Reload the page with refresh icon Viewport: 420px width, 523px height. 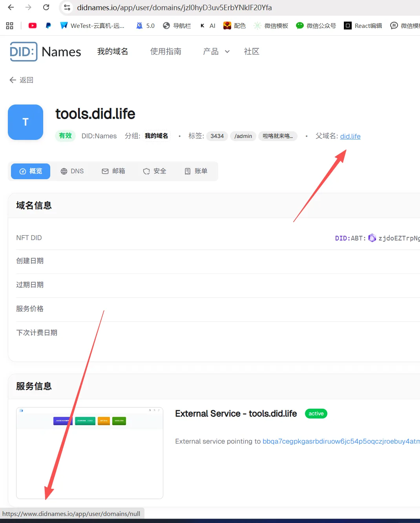click(46, 7)
